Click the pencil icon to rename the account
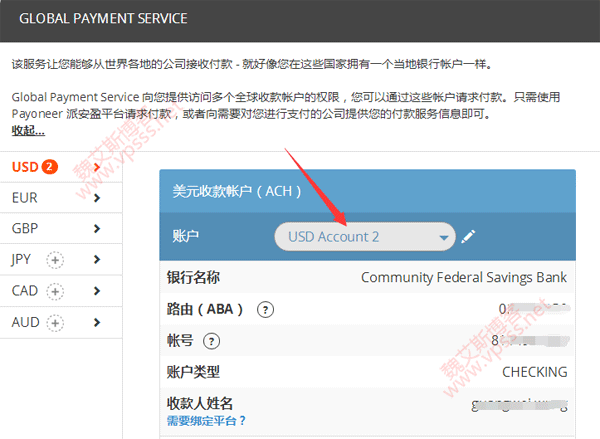The height and width of the screenshot is (439, 600). (469, 237)
